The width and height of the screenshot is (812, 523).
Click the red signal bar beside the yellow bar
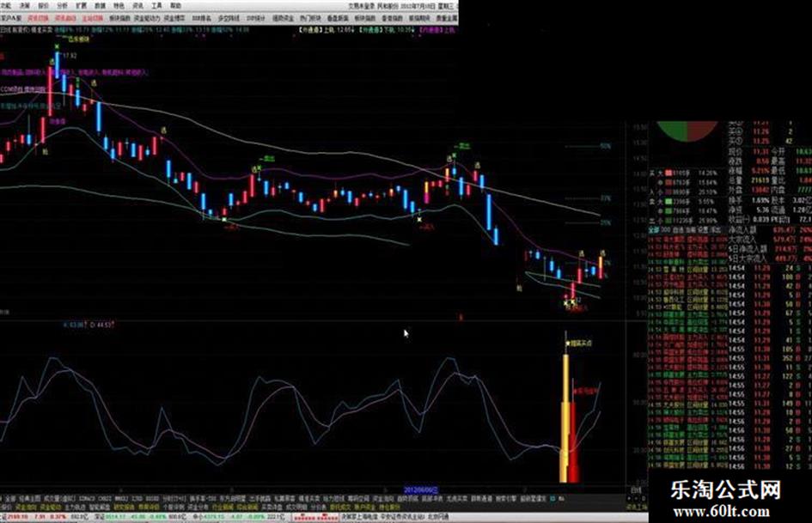(x=573, y=443)
